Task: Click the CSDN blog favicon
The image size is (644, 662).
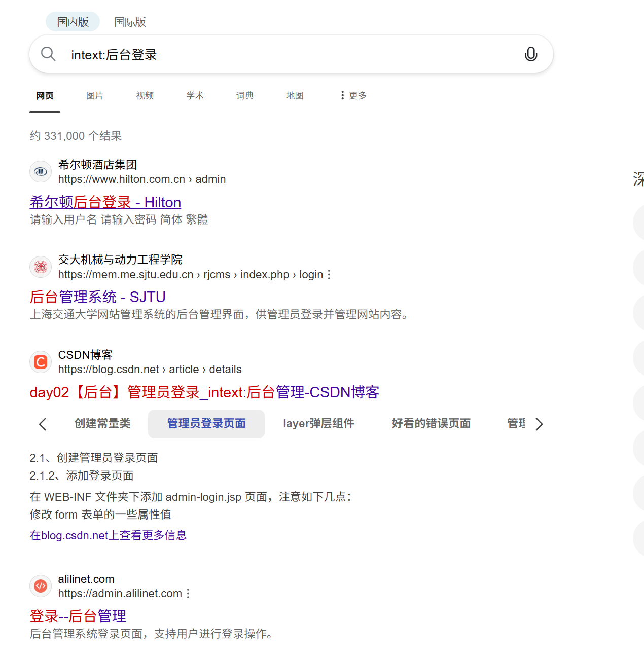Action: tap(41, 362)
